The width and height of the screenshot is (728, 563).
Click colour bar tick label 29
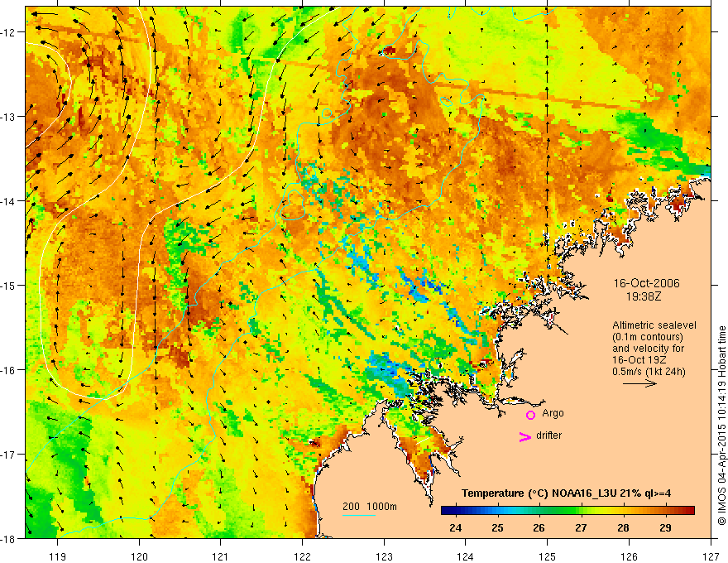click(x=665, y=527)
